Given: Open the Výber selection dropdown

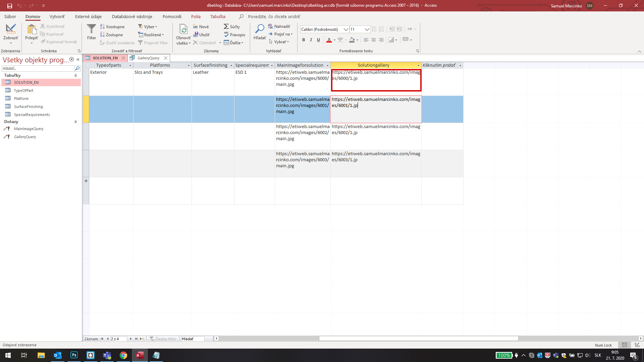Looking at the screenshot, I should (x=148, y=26).
